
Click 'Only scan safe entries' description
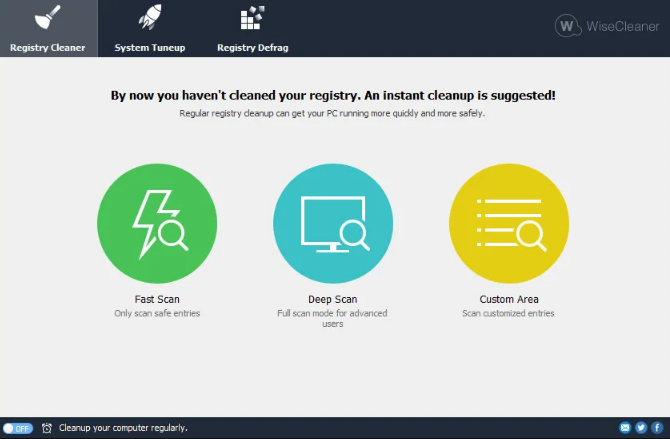(157, 313)
